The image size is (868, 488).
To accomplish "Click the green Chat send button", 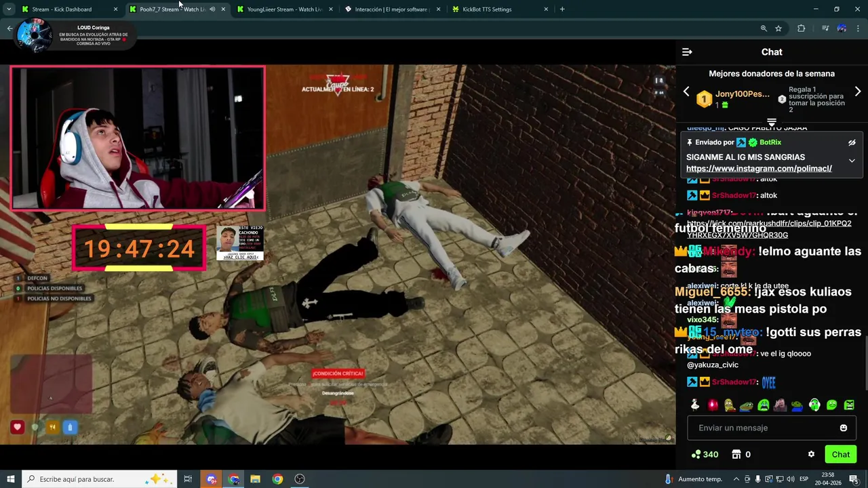I will pyautogui.click(x=841, y=455).
